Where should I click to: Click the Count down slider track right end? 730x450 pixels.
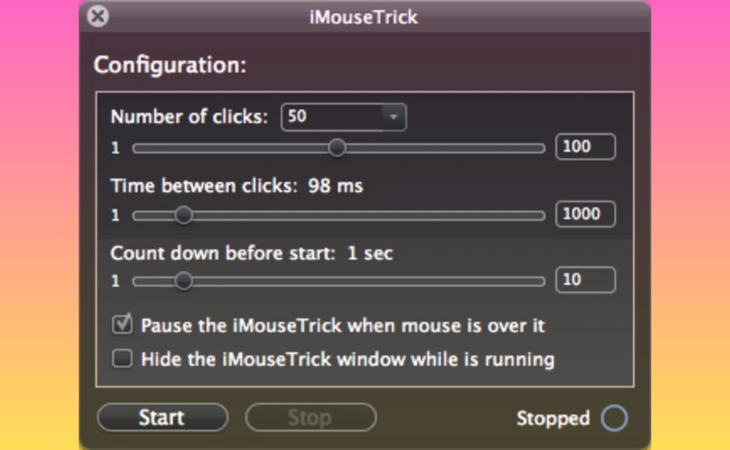coord(539,282)
